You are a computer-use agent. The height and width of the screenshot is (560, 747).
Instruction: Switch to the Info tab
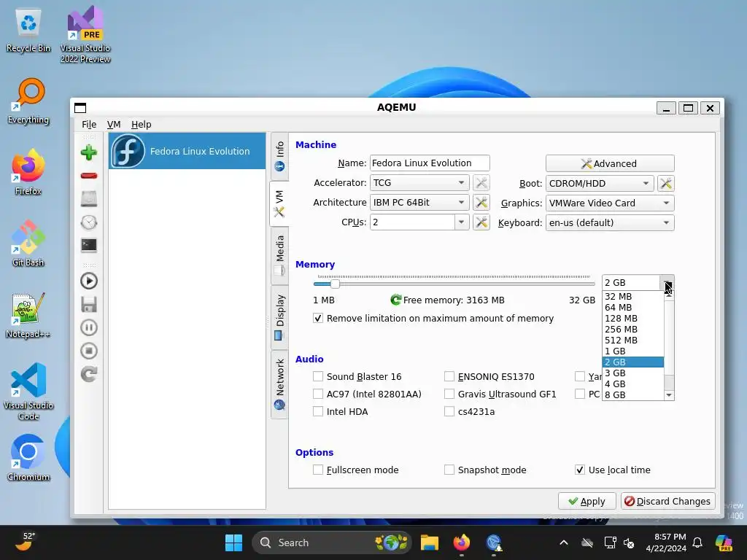(x=279, y=156)
